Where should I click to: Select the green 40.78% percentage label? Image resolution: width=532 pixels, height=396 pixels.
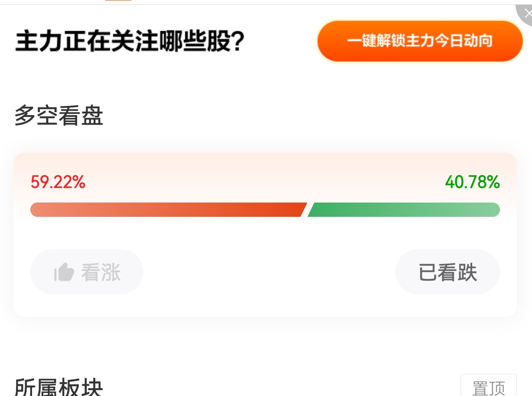pyautogui.click(x=473, y=183)
